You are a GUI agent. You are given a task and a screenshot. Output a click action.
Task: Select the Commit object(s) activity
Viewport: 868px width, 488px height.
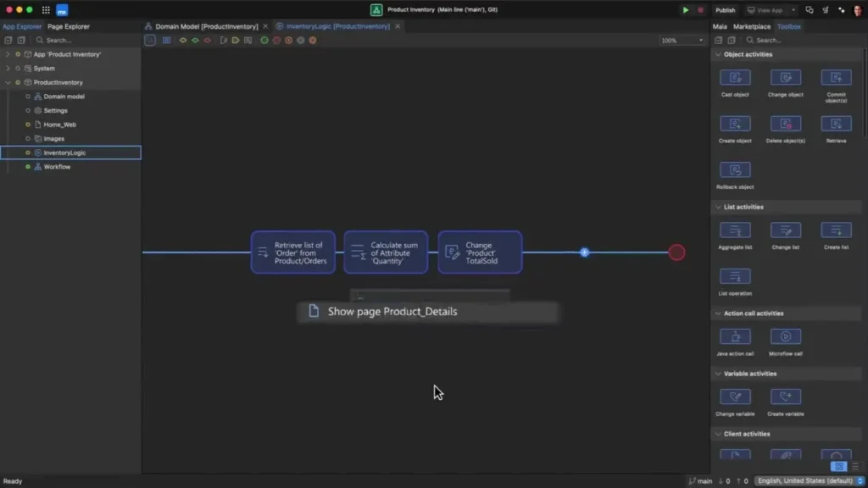(836, 79)
